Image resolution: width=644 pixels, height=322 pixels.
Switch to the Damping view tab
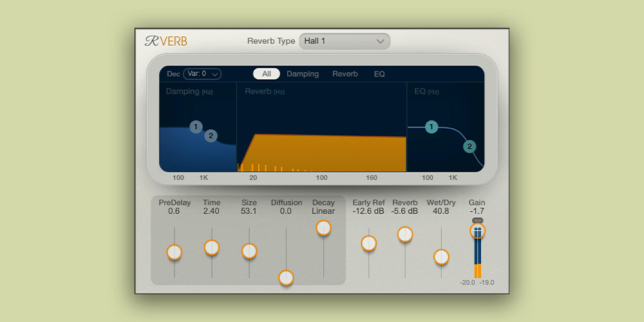click(x=303, y=74)
